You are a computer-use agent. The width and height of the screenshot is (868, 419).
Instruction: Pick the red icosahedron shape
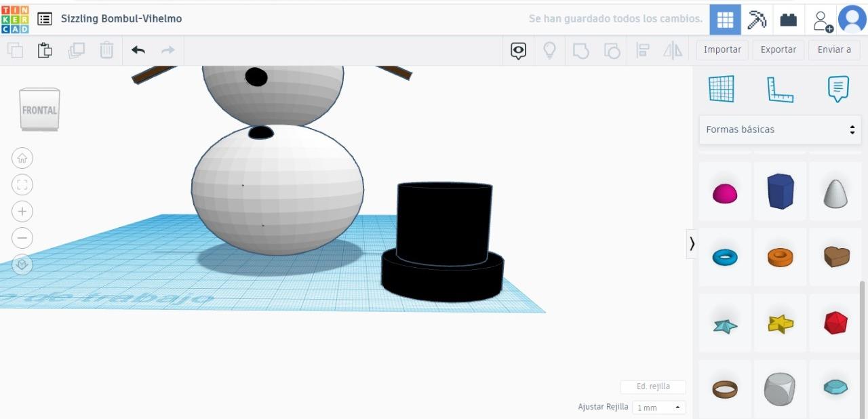(x=835, y=323)
